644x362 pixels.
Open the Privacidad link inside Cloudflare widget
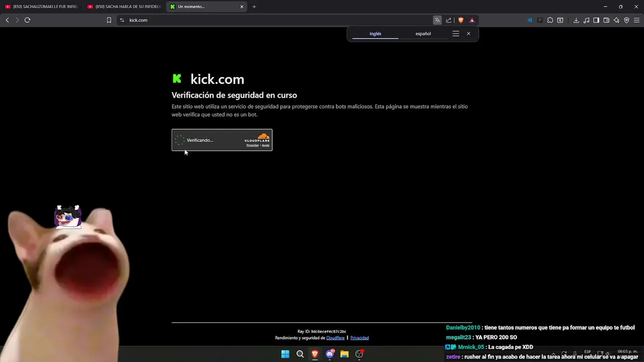(x=252, y=145)
